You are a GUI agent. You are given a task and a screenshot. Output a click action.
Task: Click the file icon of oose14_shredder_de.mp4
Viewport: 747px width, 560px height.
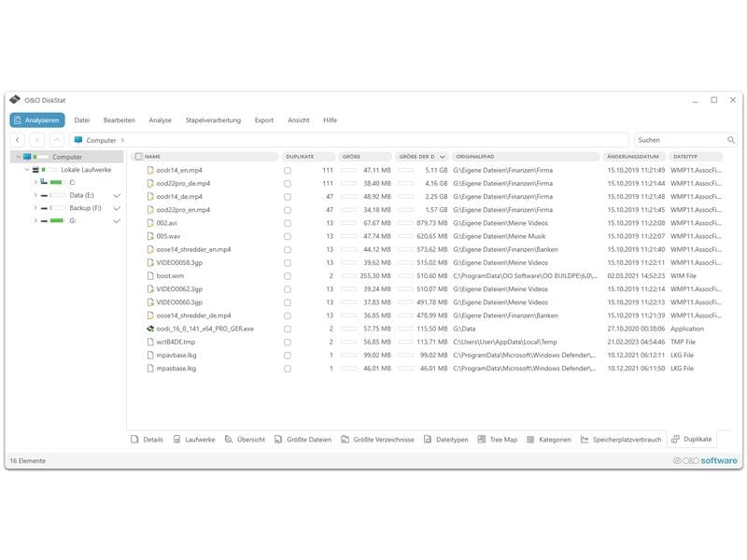coord(150,315)
